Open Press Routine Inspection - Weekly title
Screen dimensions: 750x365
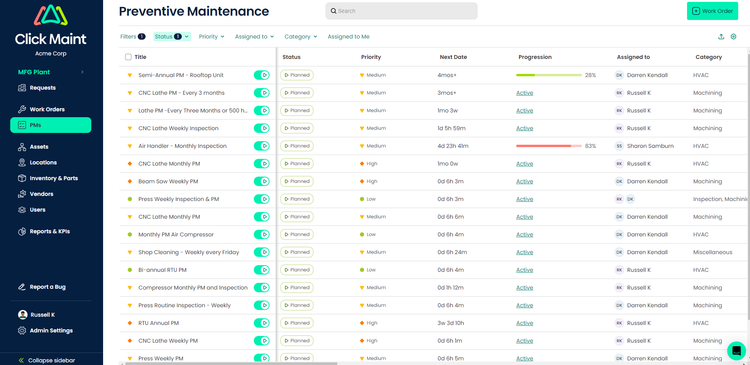tap(184, 305)
